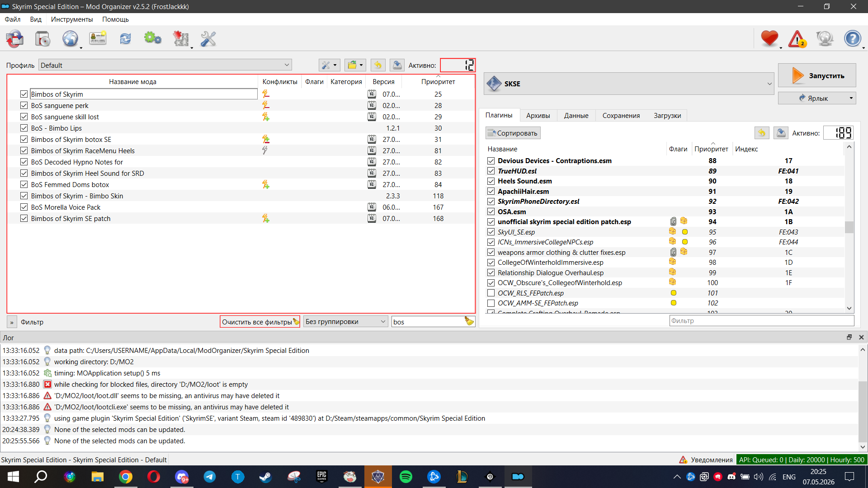868x488 pixels.
Task: Disable TrueHUD.esl plugin
Action: click(x=491, y=171)
